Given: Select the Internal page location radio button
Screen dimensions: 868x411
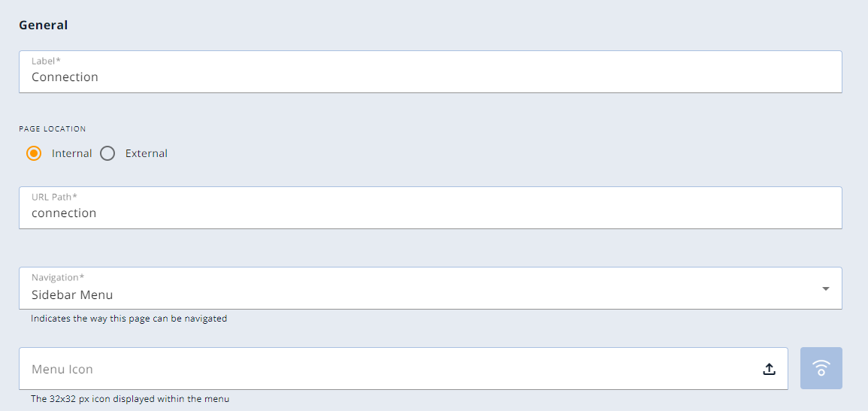Looking at the screenshot, I should click(34, 153).
